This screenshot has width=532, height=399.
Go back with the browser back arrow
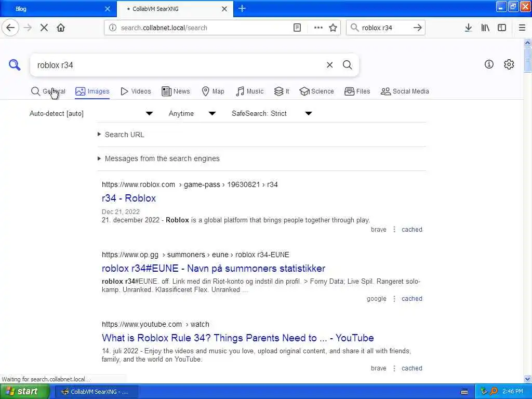10,28
